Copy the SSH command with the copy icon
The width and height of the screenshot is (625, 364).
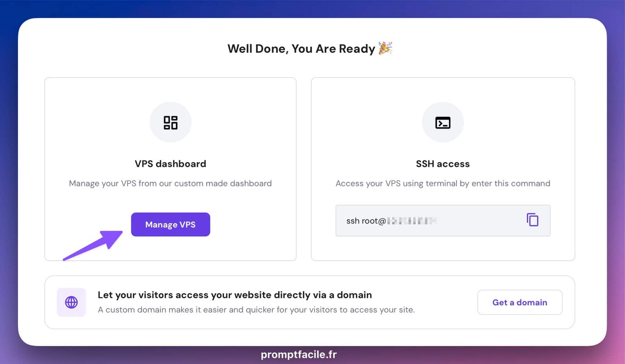tap(532, 220)
